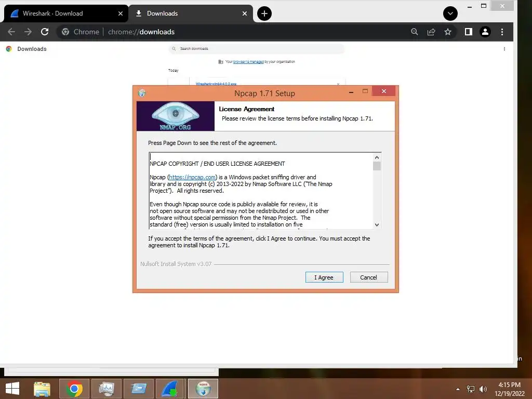532x399 pixels.
Task: Open the Chrome profile menu
Action: 485,32
